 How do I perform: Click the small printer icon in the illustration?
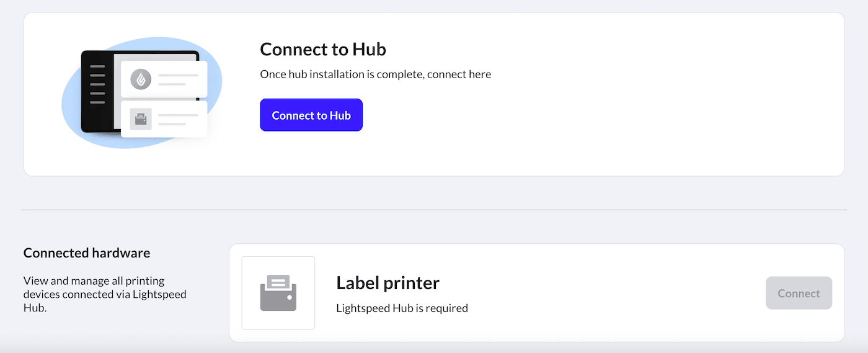coord(141,119)
